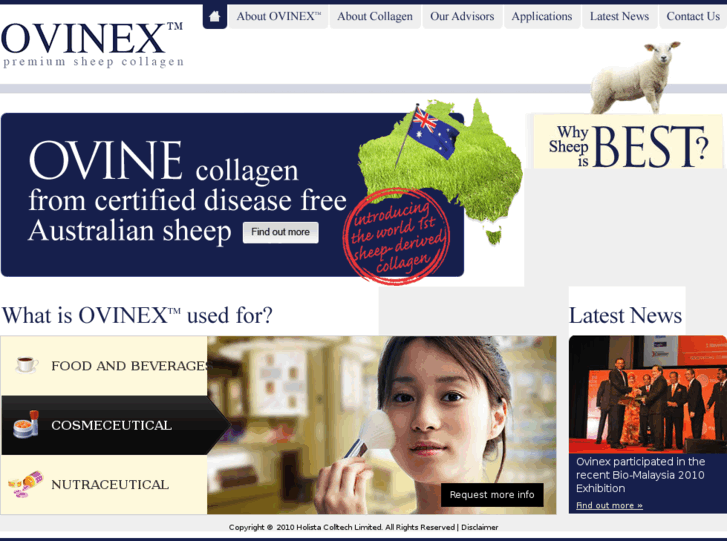Open the Applications nav item

tap(542, 17)
